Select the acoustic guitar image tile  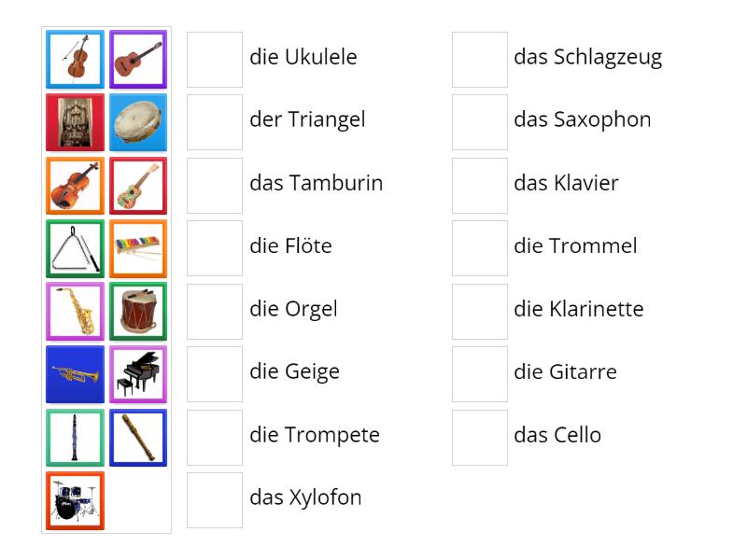tap(137, 59)
